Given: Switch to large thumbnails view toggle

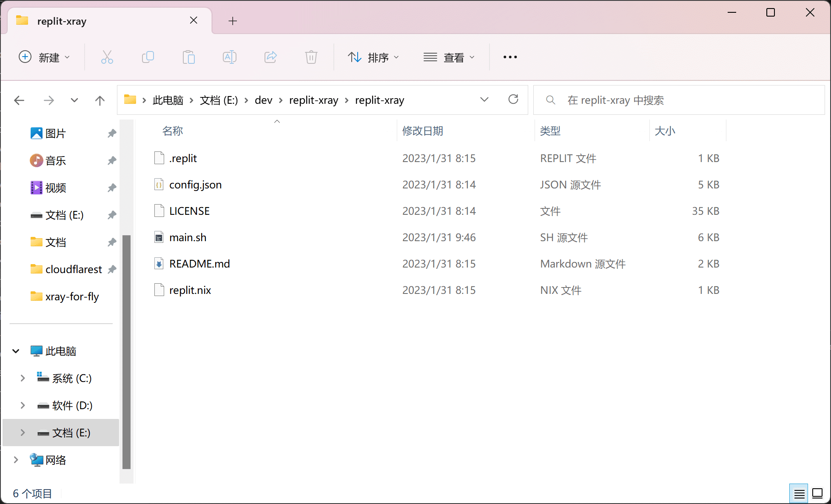Looking at the screenshot, I should (x=817, y=493).
